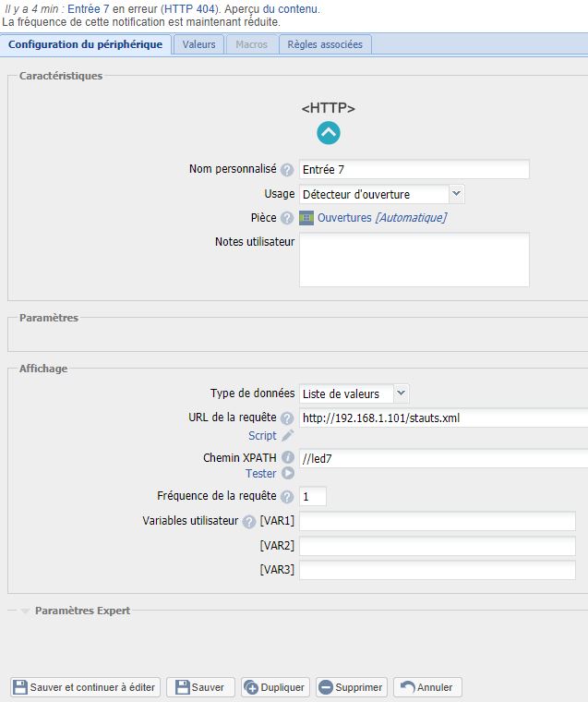Click help icon beside URL de la requête
The image size is (588, 702).
pyautogui.click(x=287, y=418)
